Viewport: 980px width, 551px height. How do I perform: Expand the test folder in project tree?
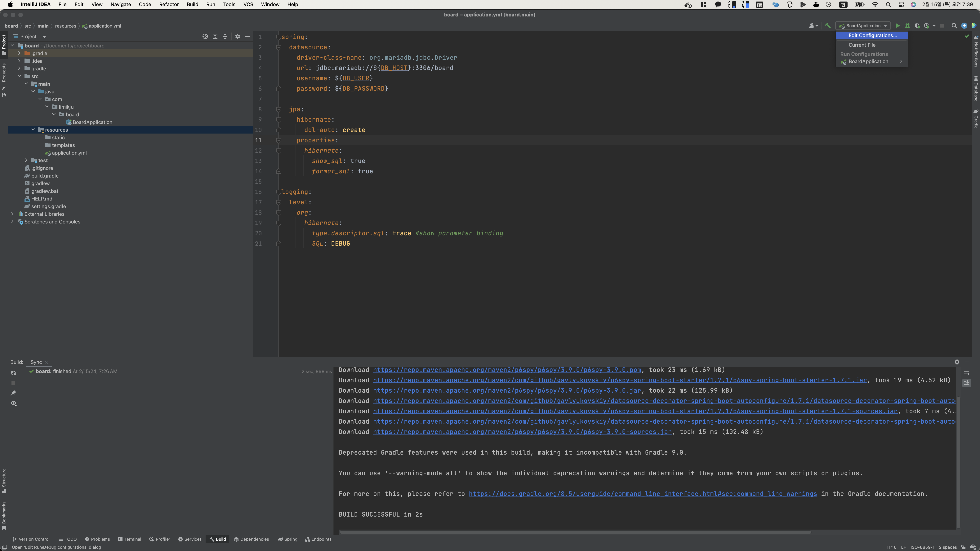pos(26,161)
